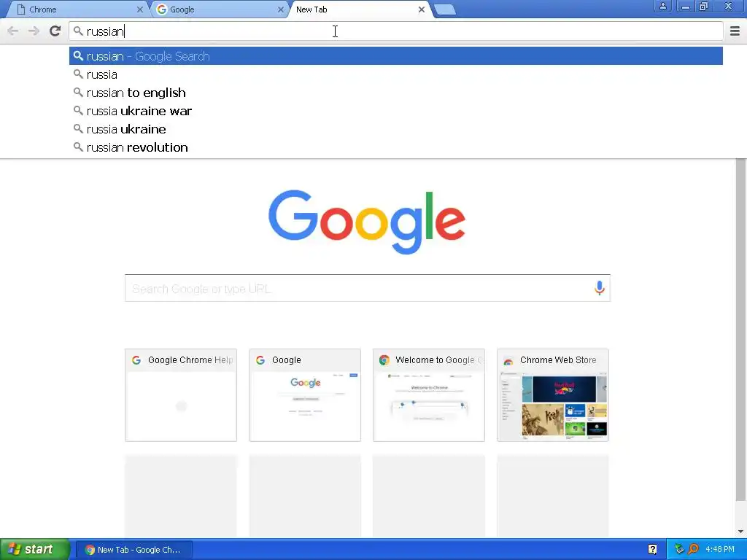Close the Google tab
Image resolution: width=747 pixels, height=560 pixels.
281,9
